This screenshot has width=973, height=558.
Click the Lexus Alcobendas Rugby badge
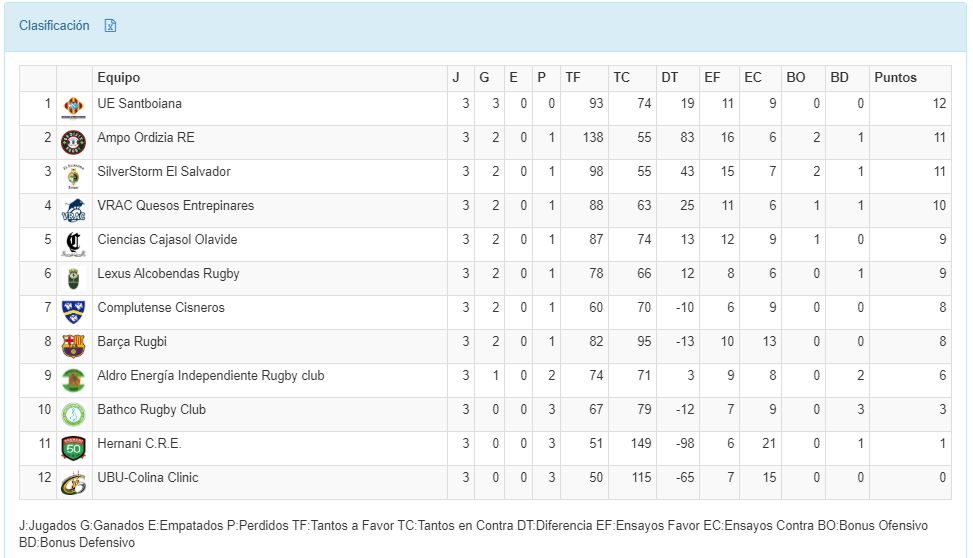click(73, 277)
